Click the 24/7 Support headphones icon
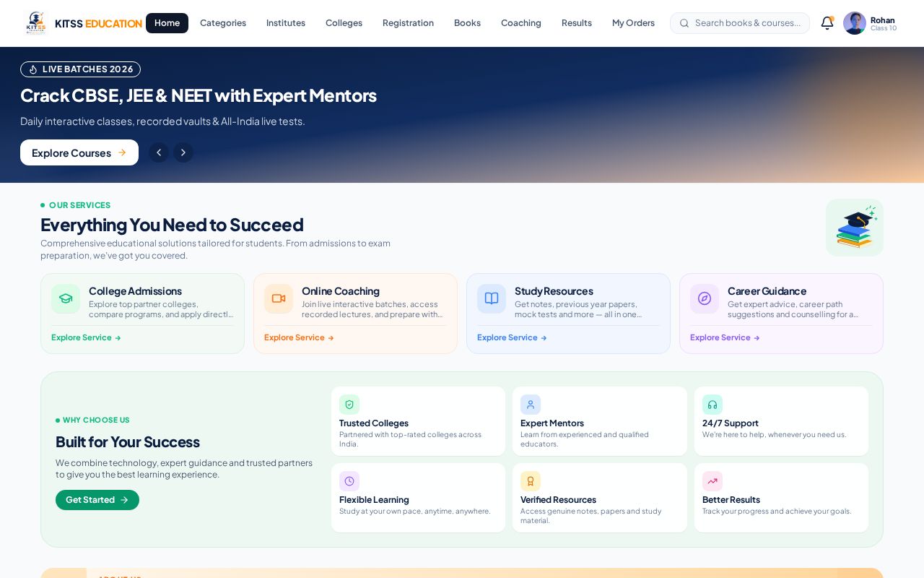 tap(712, 405)
